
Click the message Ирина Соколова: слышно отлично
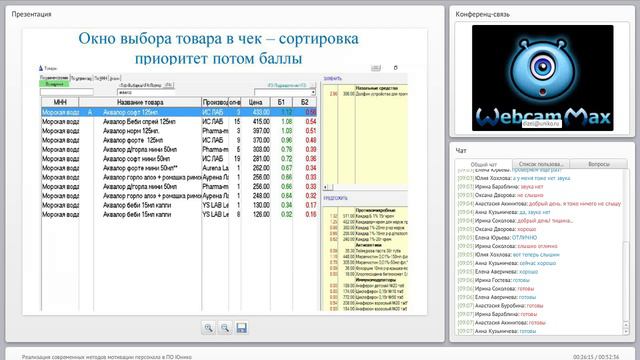pos(507,246)
